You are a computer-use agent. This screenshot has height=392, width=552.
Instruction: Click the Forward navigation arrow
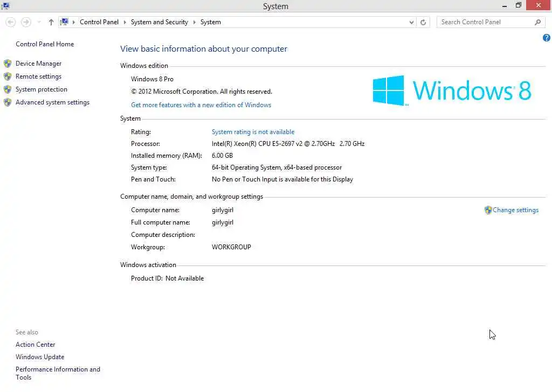tap(26, 22)
